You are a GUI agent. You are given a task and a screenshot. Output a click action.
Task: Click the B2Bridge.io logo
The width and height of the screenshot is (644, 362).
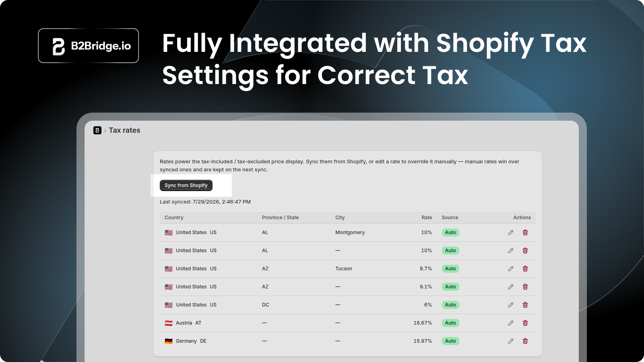point(89,45)
